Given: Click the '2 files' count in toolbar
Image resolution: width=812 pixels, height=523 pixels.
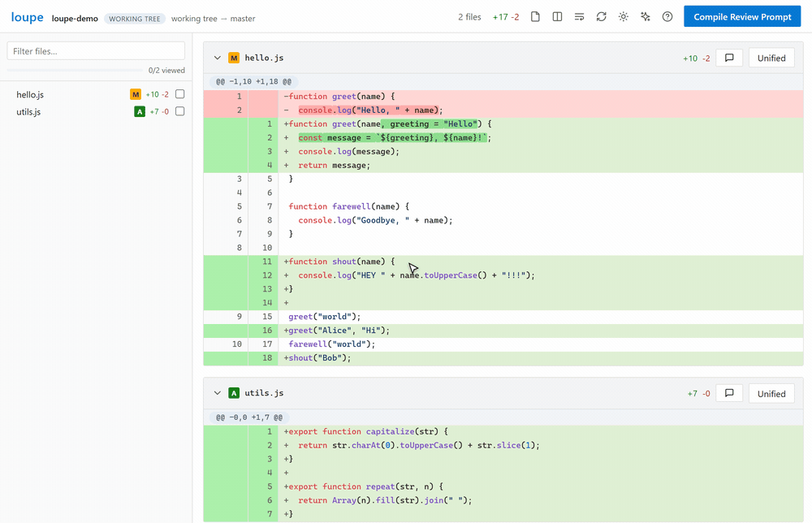Looking at the screenshot, I should (469, 17).
